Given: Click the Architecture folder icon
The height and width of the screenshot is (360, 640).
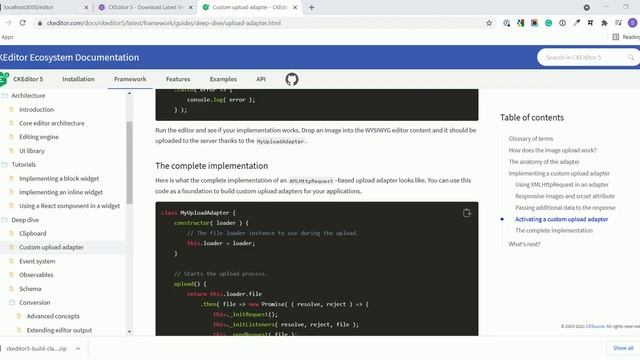Looking at the screenshot, I should (x=5, y=96).
